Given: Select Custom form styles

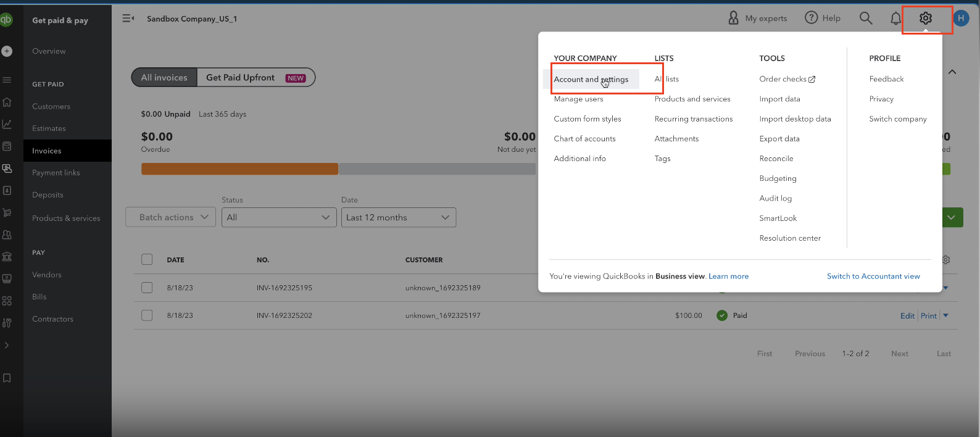Looking at the screenshot, I should 588,119.
